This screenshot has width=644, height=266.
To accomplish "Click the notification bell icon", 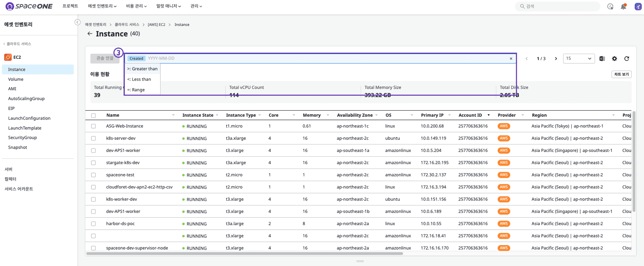I will pyautogui.click(x=624, y=6).
